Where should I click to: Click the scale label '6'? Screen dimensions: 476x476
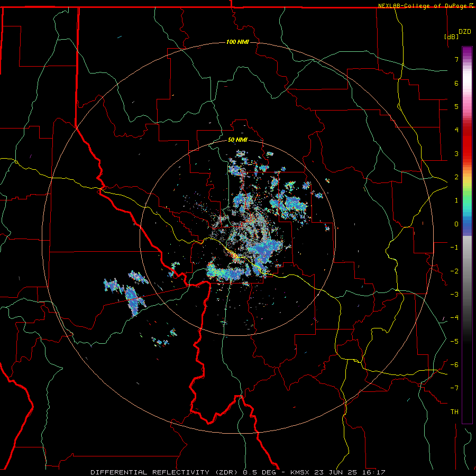(x=456, y=83)
